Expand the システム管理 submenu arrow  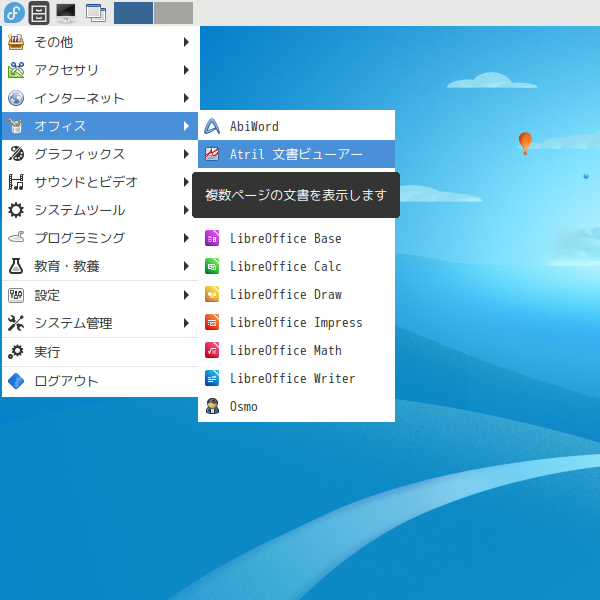click(x=186, y=323)
